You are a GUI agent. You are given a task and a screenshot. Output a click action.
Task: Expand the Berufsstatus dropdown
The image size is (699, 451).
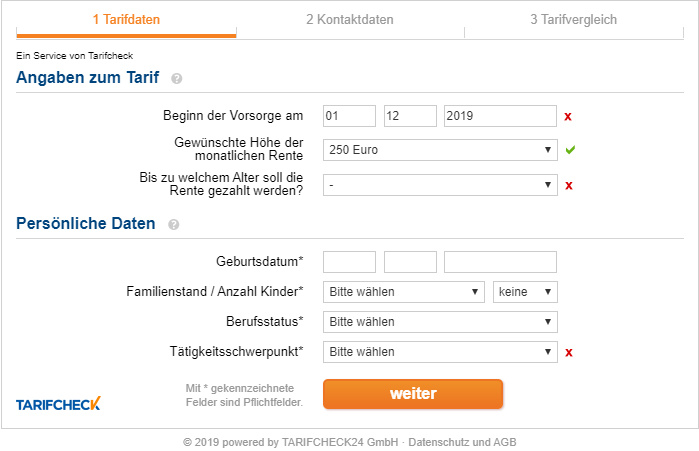pos(440,322)
